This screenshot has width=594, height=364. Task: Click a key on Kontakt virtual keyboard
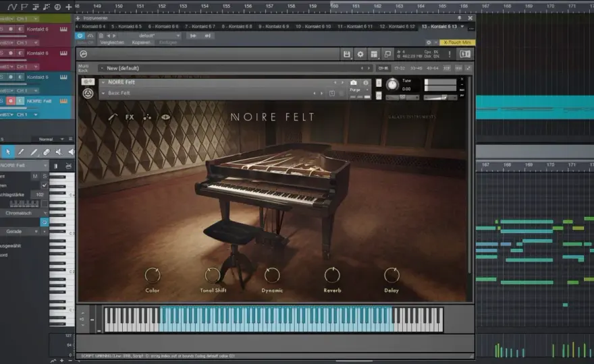click(273, 320)
